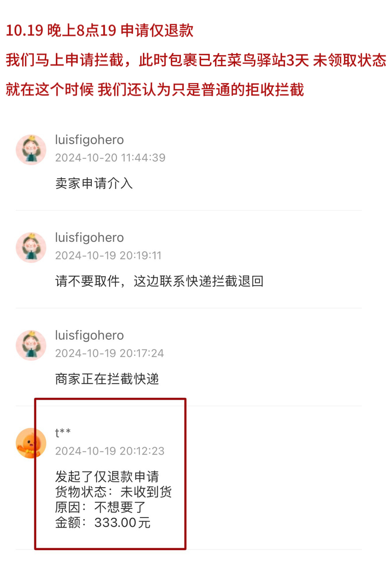Select the timestamp 2024-10-20 11:44:39

(110, 158)
